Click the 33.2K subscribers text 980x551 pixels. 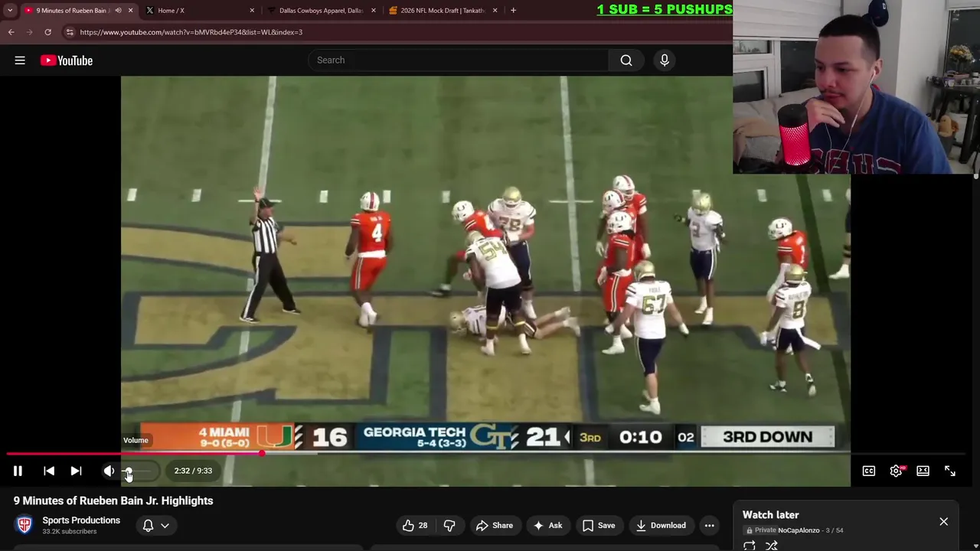pos(70,532)
